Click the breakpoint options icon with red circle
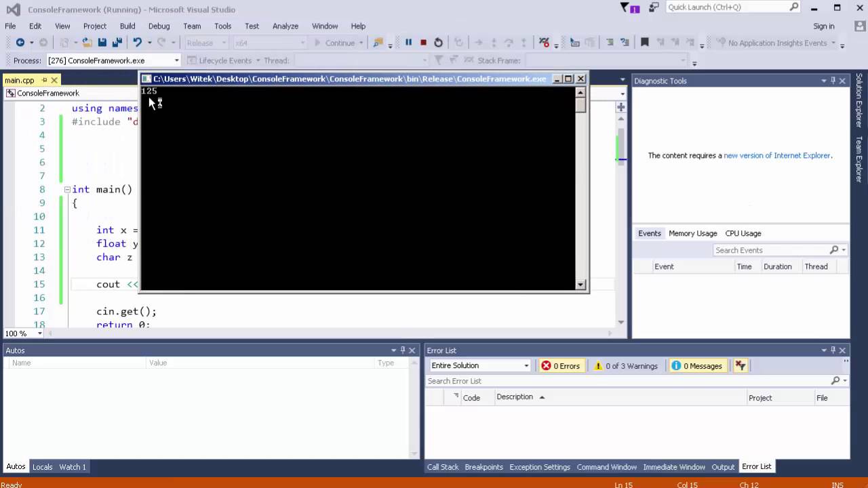This screenshot has width=868, height=488. pyautogui.click(x=544, y=43)
